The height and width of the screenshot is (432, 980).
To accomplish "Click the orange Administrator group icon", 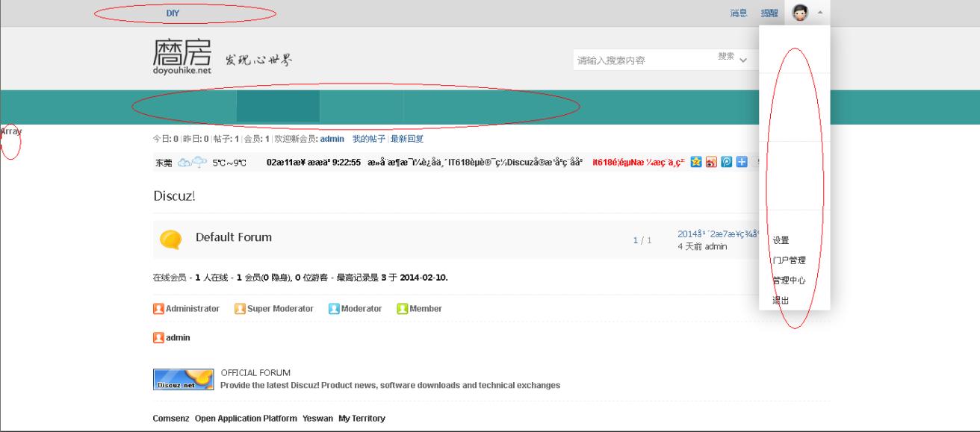I will click(x=158, y=309).
